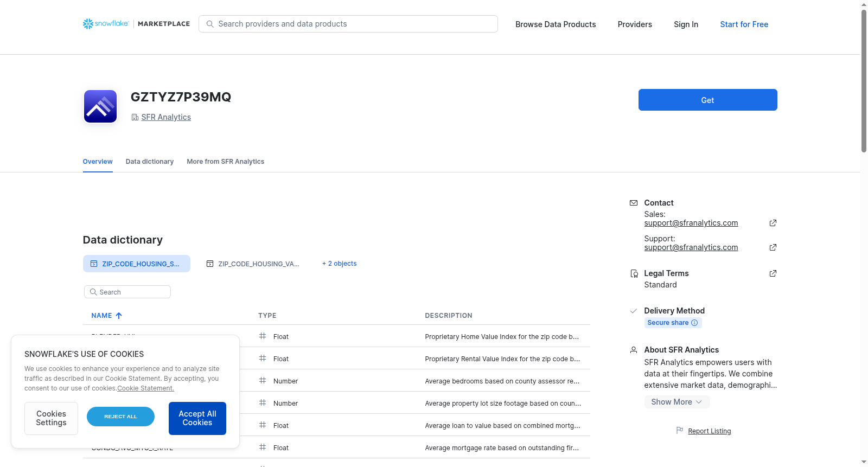Open Browse Data Products menu
This screenshot has width=868, height=467.
[556, 24]
